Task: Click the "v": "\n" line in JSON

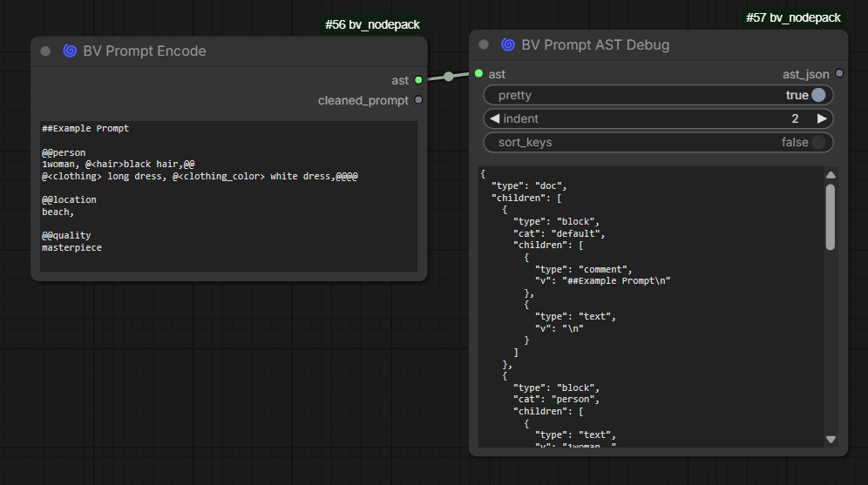Action: (x=559, y=328)
